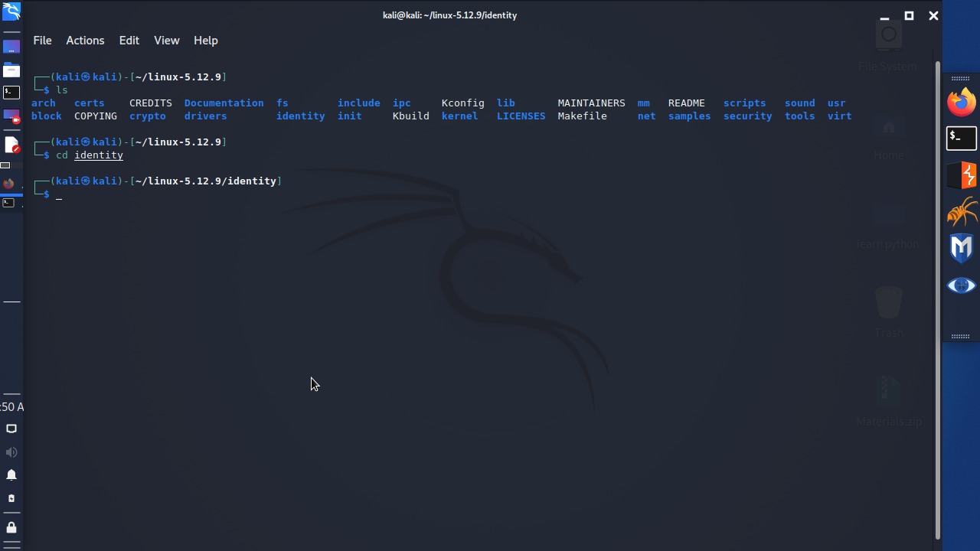Open the Edit menu
Viewport: 980px width, 551px height.
point(129,41)
